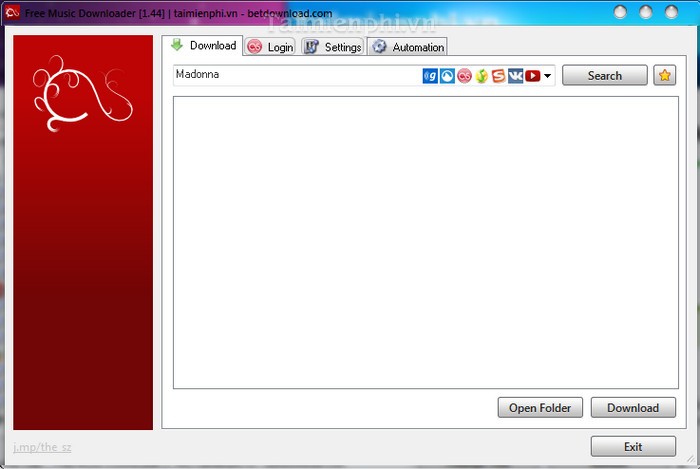This screenshot has height=469, width=700.
Task: Click the Download button at bottom right
Action: [x=633, y=408]
